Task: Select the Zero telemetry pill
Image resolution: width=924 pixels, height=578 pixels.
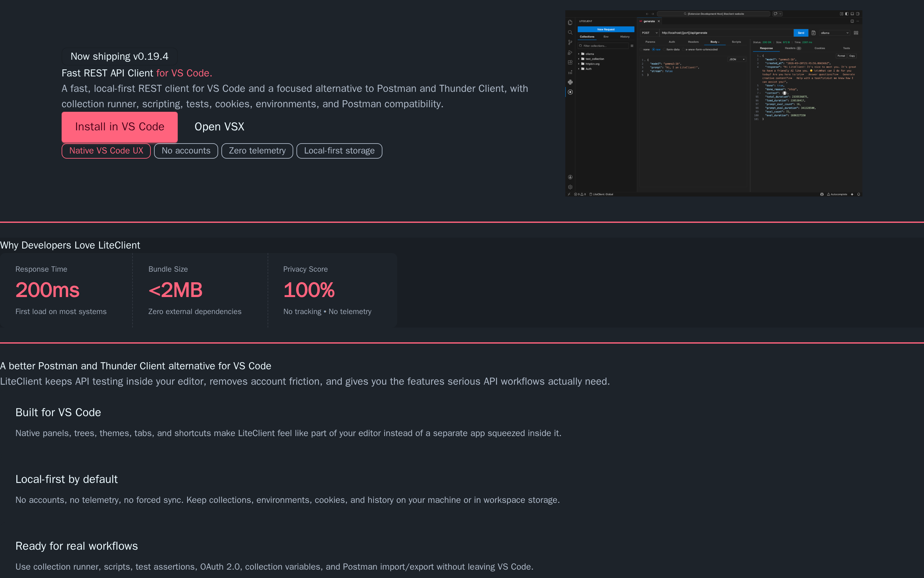Action: point(257,151)
